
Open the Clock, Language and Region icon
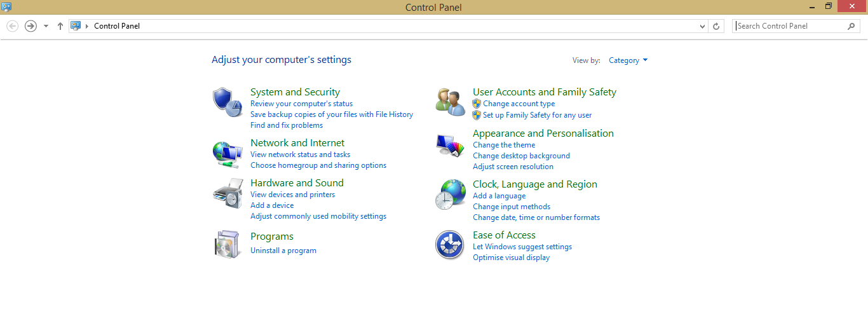[x=451, y=194]
